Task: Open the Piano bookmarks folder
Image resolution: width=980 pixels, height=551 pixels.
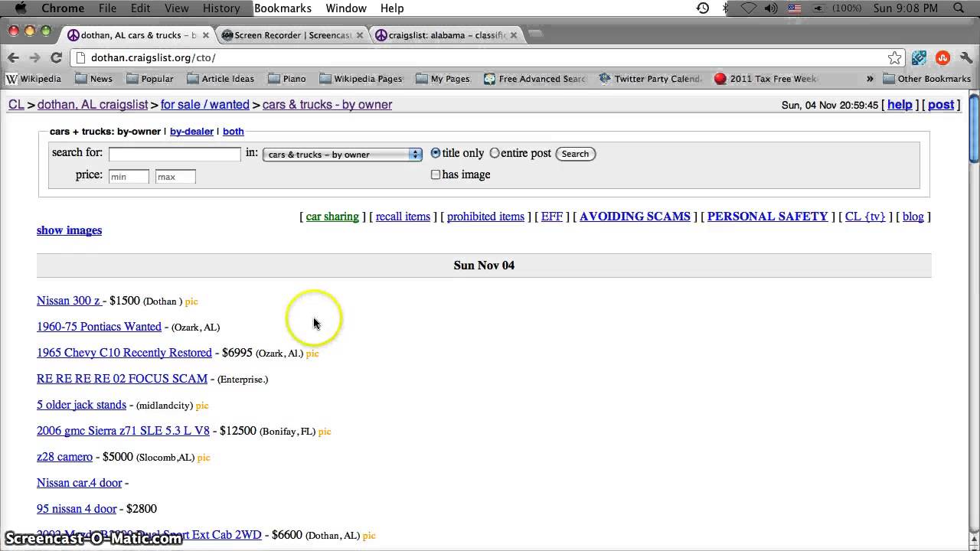Action: click(286, 79)
